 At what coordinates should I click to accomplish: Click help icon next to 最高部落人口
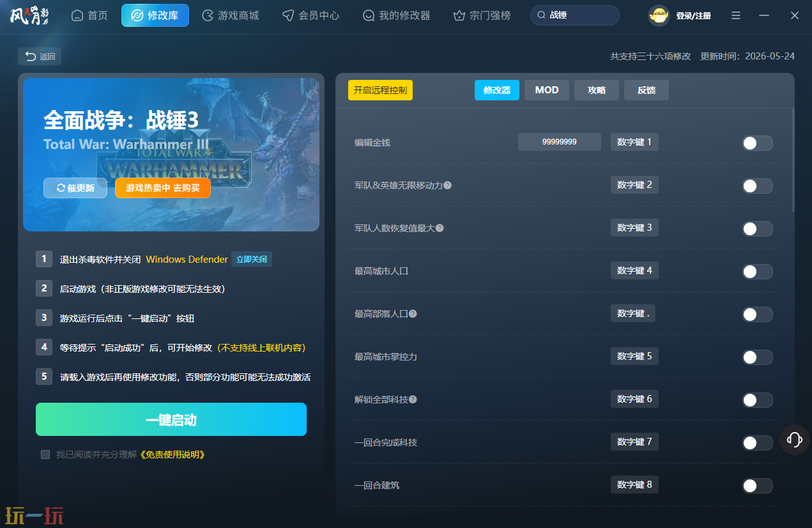point(413,313)
